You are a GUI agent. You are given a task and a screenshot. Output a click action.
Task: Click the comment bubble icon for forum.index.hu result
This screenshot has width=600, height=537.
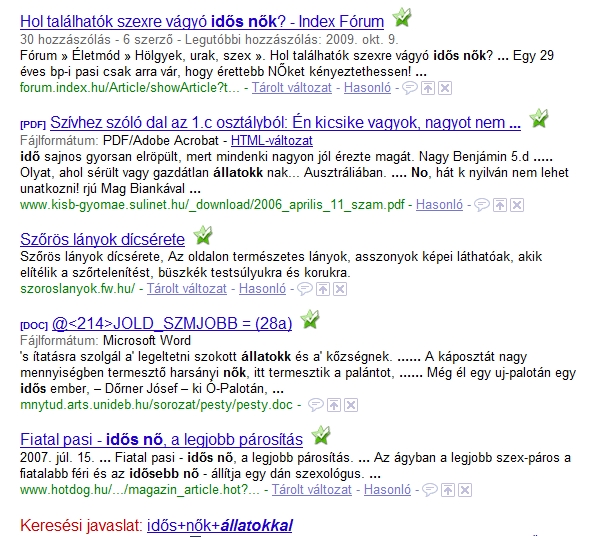tap(409, 88)
